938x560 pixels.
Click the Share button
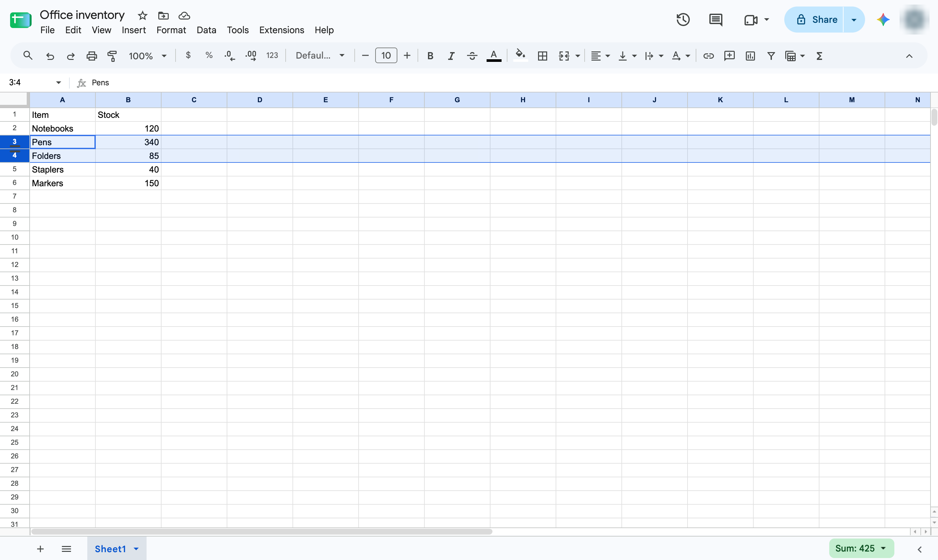point(814,20)
